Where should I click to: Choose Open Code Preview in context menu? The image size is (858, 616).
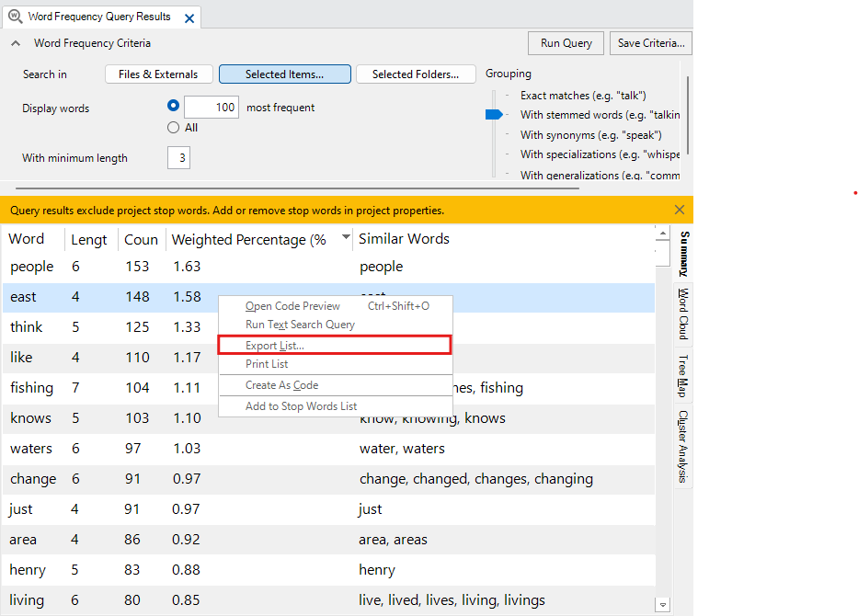336,306
